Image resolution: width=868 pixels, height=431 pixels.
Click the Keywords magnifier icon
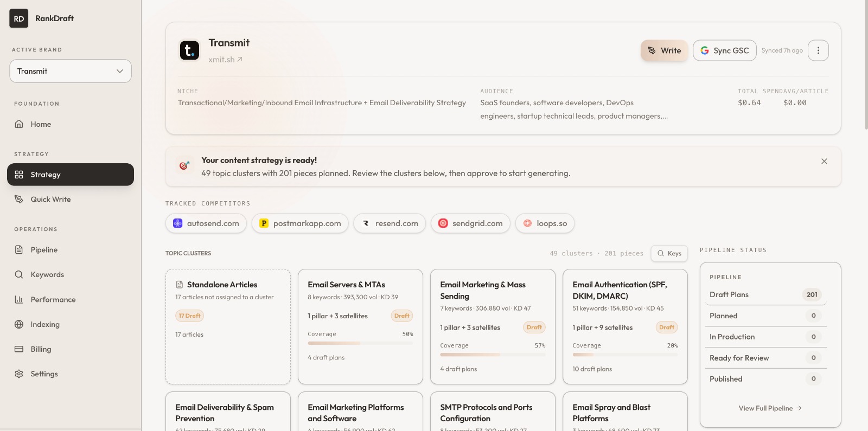[19, 275]
